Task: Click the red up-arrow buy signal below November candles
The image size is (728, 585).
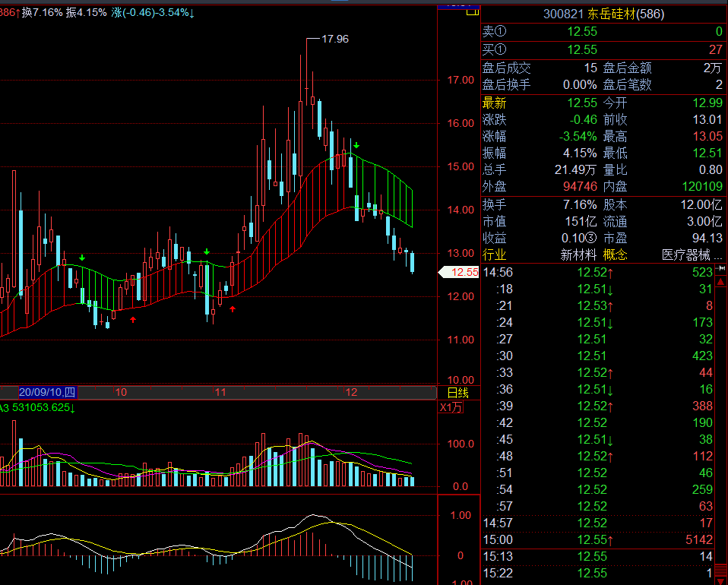Action: tap(233, 308)
